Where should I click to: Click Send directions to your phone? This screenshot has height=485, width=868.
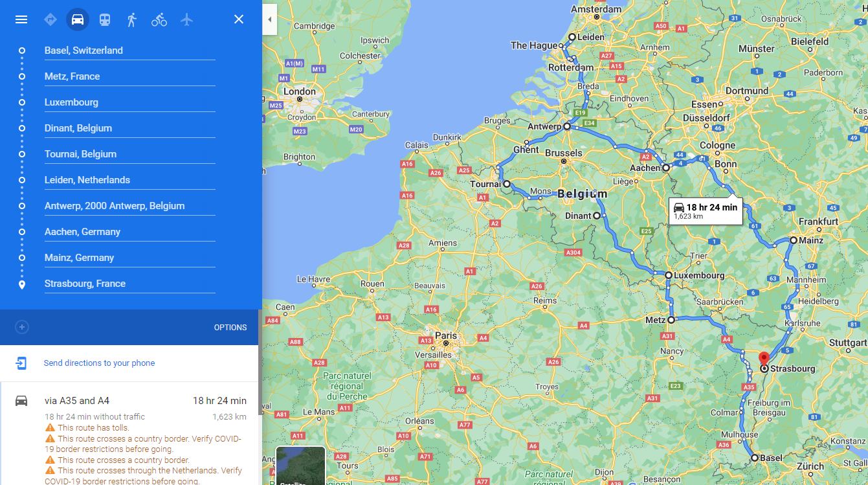click(99, 363)
